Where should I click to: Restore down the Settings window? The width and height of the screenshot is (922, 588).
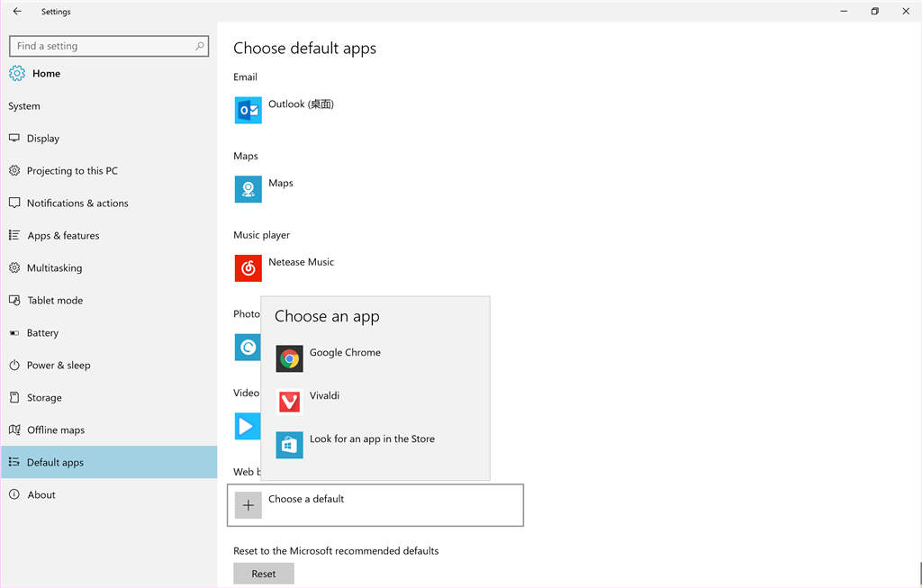(x=875, y=11)
